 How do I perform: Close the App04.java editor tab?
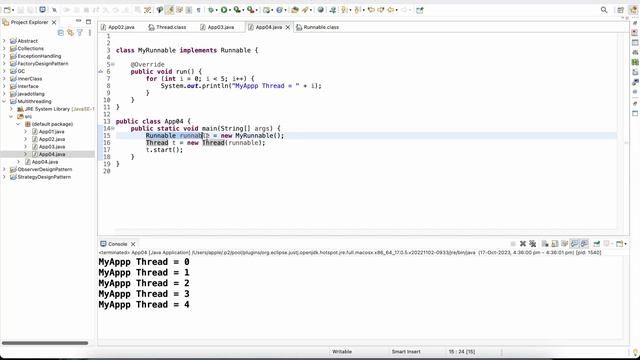288,27
